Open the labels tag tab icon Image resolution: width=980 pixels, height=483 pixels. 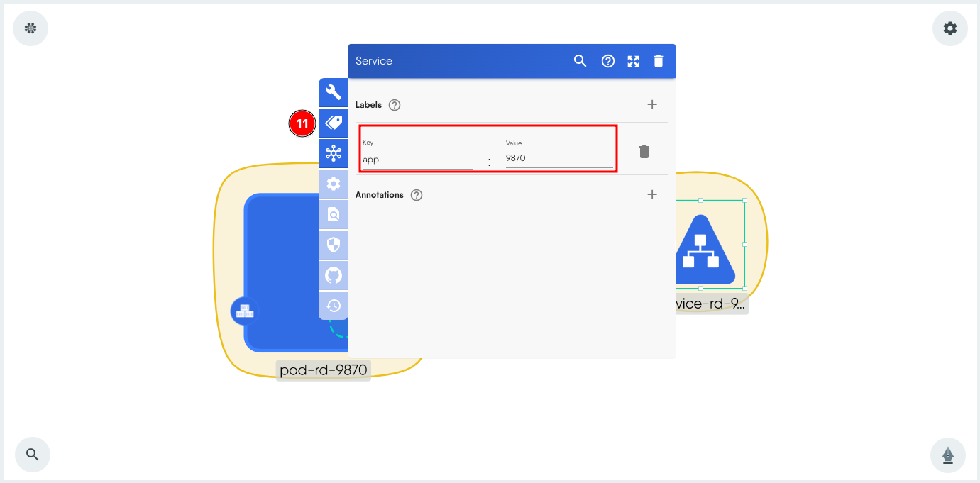click(x=334, y=123)
